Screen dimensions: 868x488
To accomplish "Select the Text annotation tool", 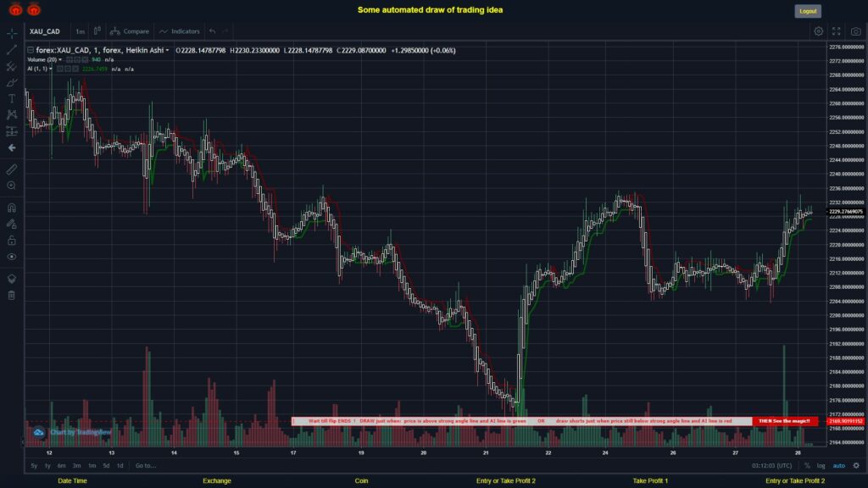I will pos(12,98).
